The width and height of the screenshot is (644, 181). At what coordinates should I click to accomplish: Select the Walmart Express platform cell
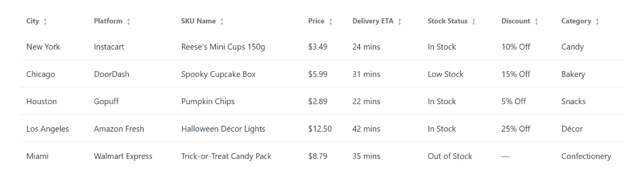123,156
